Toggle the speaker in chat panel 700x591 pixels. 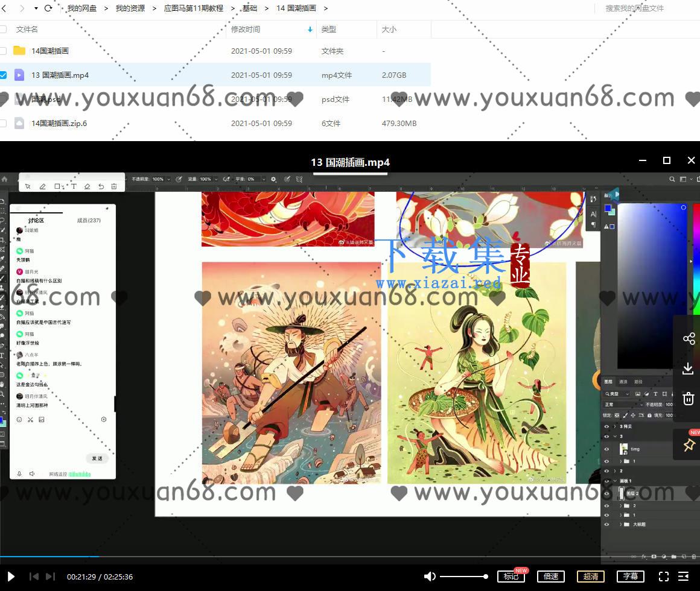pos(32,473)
